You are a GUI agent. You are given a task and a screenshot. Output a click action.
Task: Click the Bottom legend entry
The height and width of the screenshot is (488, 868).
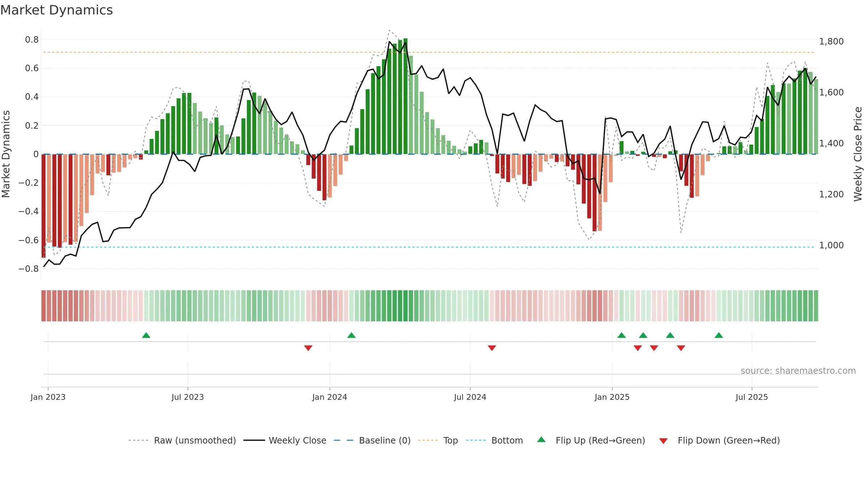[494, 440]
